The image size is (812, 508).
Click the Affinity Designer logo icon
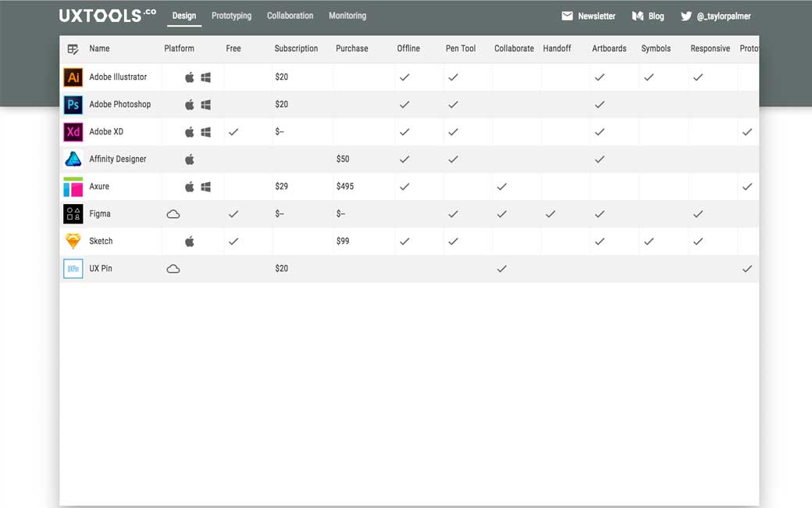73,159
